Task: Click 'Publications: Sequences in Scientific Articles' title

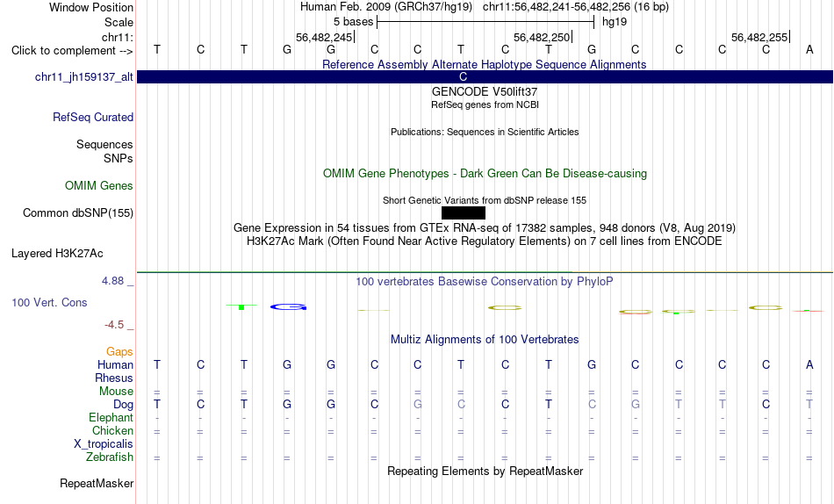Action: 485,132
